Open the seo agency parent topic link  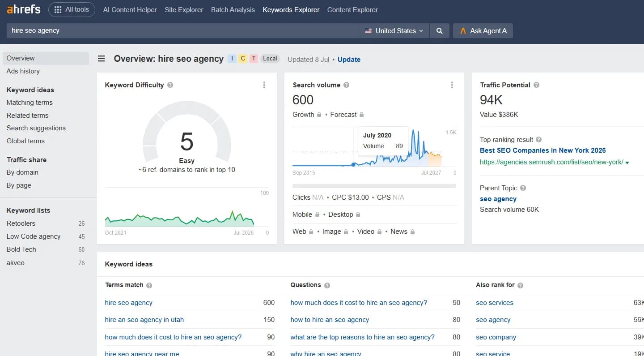click(498, 199)
